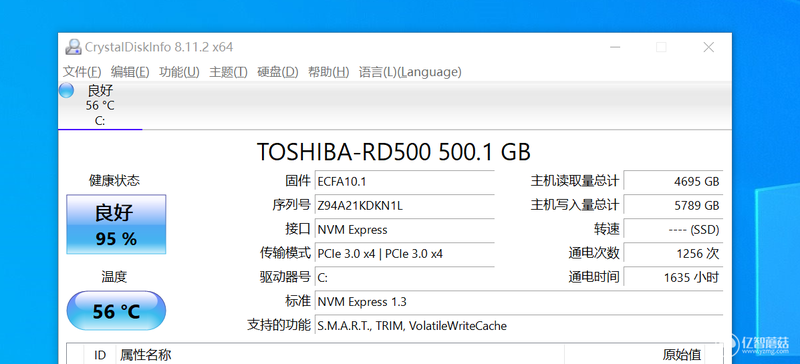The width and height of the screenshot is (800, 364).
Task: Click the CrystalDiskInfo app icon in title bar
Action: point(73,47)
